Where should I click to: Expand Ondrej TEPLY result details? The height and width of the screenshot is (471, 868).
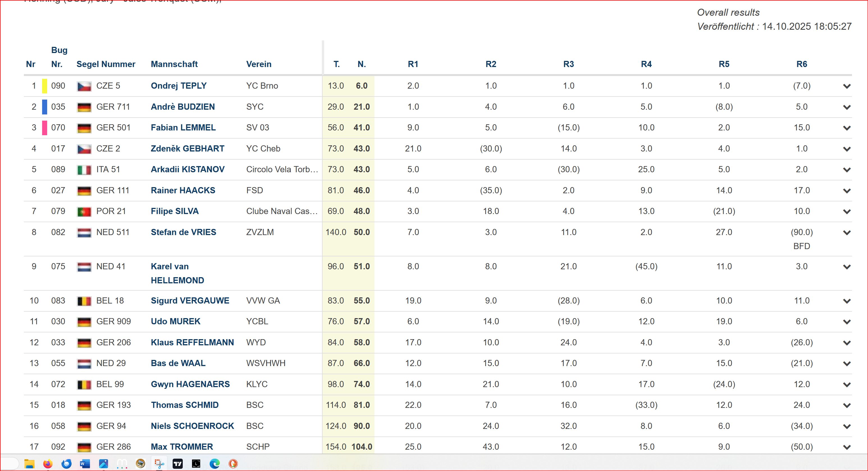click(x=846, y=86)
